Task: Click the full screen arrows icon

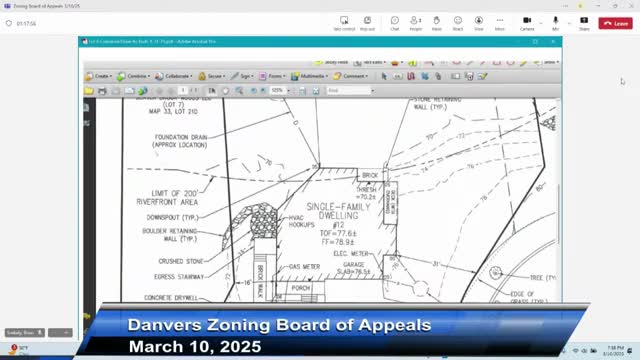Action: [x=316, y=91]
